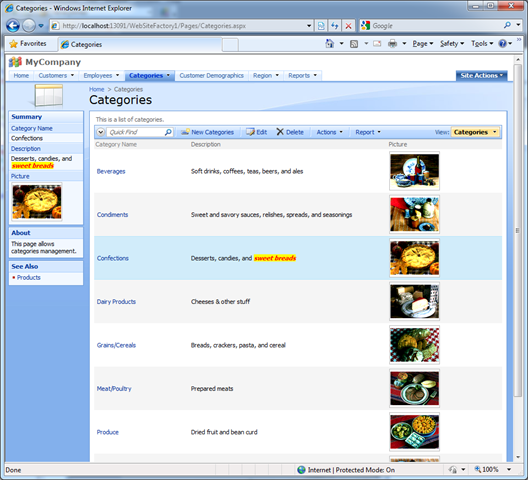Click the Categories browser tab

coord(140,44)
